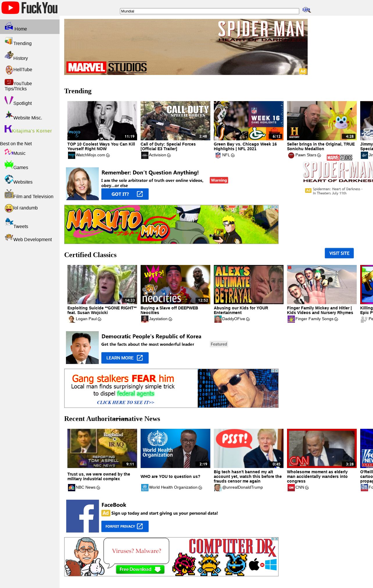Click 'Finger Family Songs' channel name

tap(314, 319)
